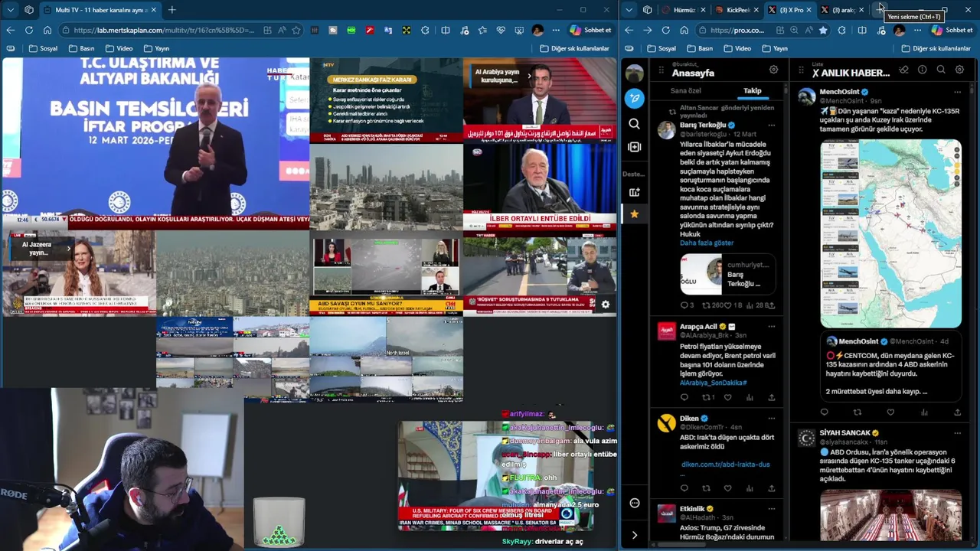Image resolution: width=980 pixels, height=551 pixels.
Task: Reload the Multi TV page
Action: tap(28, 30)
